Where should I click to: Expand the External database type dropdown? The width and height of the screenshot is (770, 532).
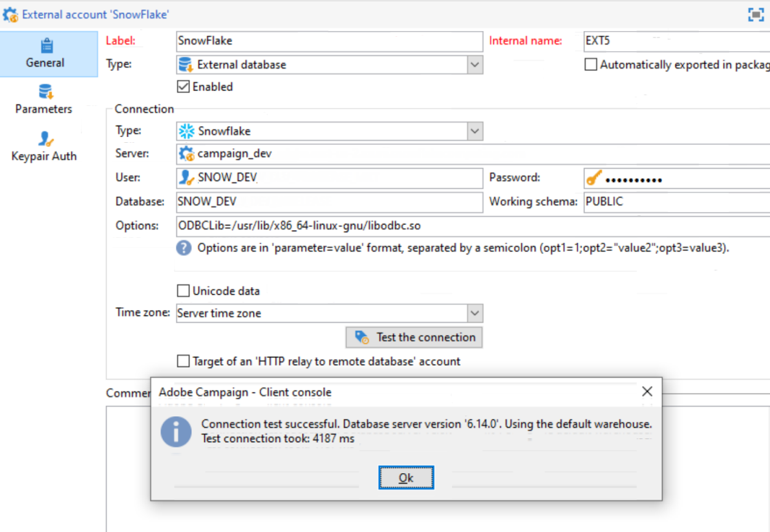pyautogui.click(x=475, y=65)
